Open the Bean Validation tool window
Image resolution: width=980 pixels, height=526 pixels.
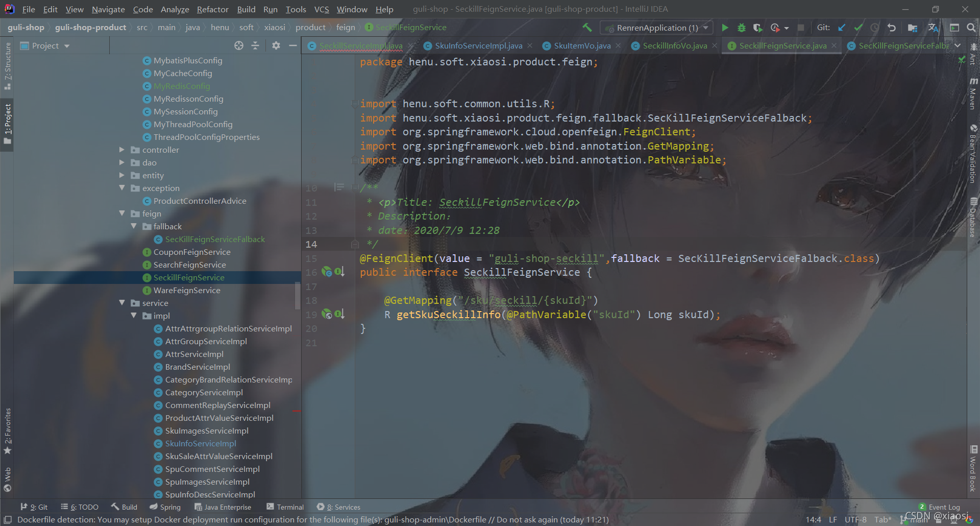click(x=973, y=154)
